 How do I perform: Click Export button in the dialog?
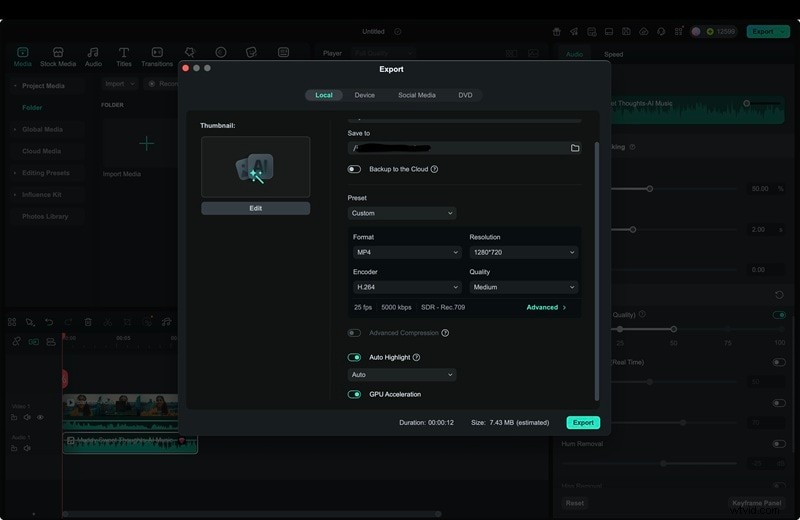pyautogui.click(x=583, y=423)
